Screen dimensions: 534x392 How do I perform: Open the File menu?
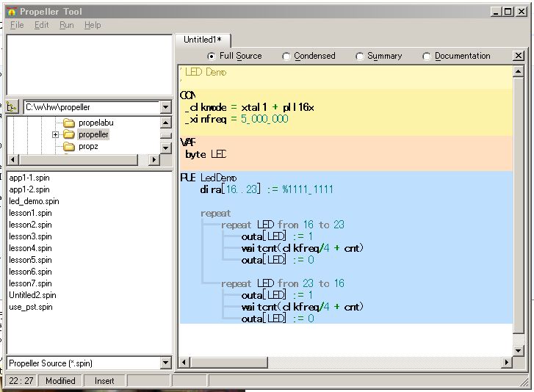17,25
